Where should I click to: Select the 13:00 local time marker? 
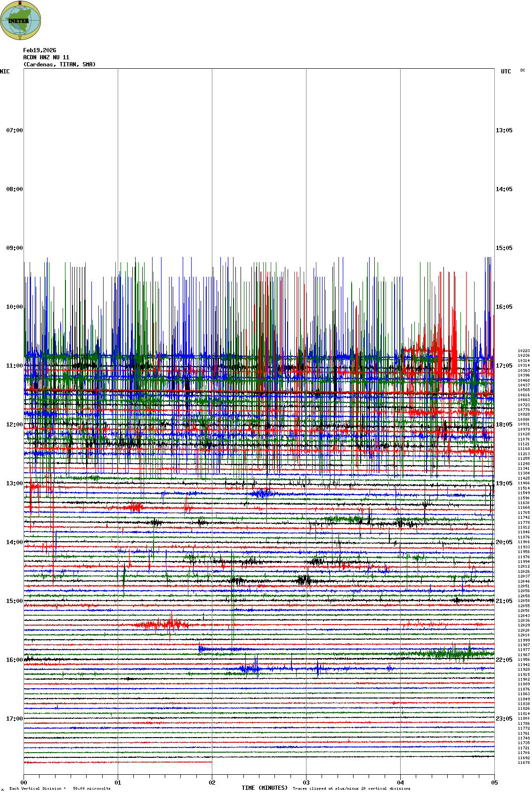click(x=14, y=483)
